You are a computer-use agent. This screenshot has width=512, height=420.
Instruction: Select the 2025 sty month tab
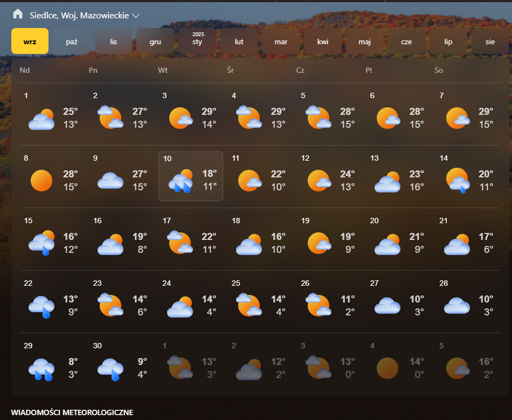pyautogui.click(x=197, y=42)
